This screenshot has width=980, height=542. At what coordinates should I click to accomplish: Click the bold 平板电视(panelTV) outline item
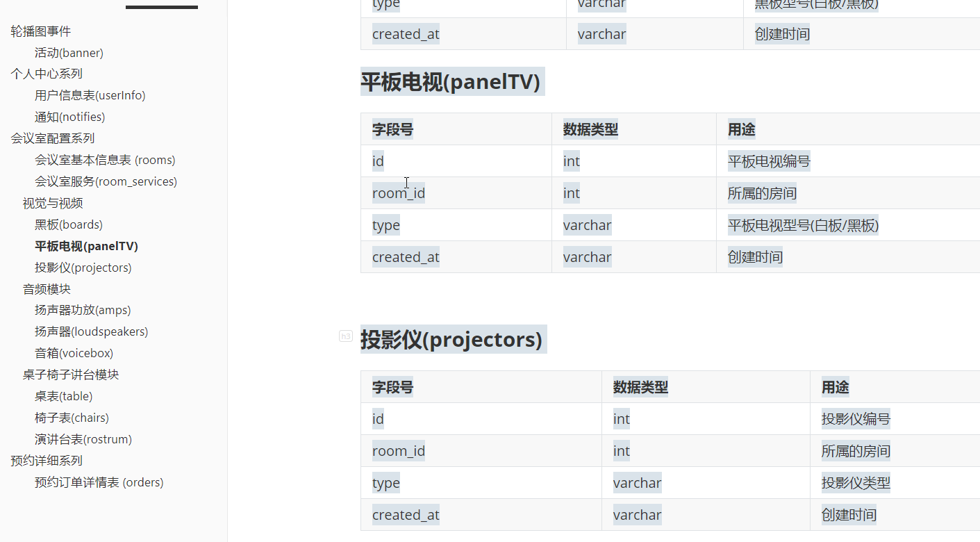click(x=85, y=245)
